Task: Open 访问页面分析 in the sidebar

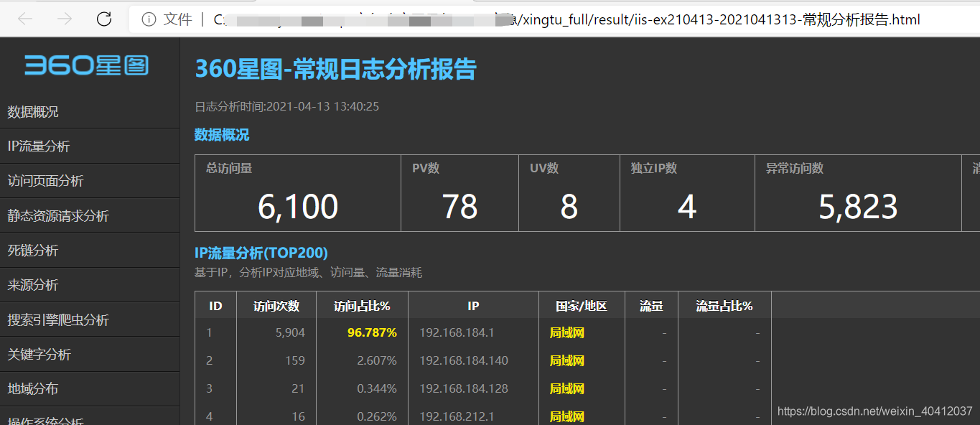Action: coord(90,181)
